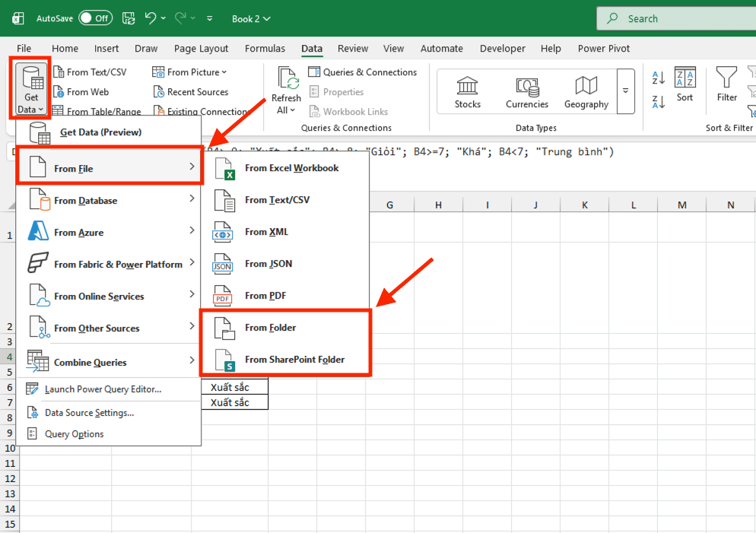Select the upper cell containing Xuất sắc

point(234,387)
